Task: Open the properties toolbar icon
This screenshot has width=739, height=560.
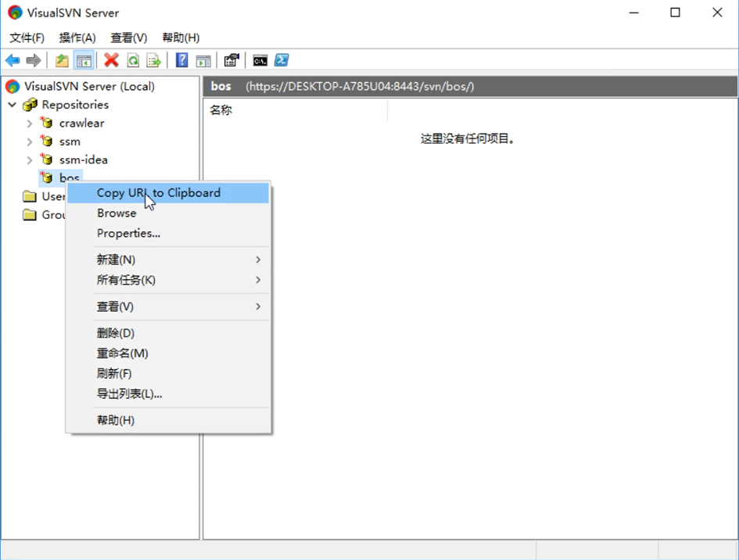Action: point(231,60)
